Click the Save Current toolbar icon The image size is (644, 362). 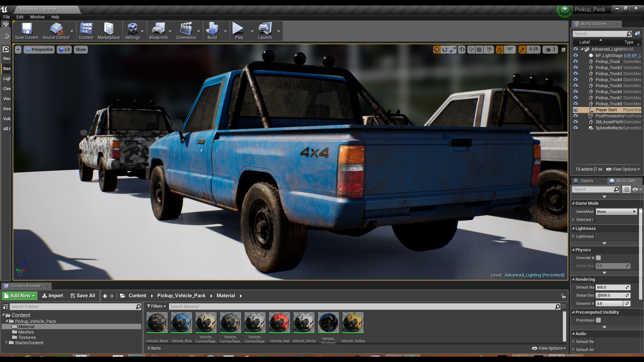pyautogui.click(x=26, y=31)
